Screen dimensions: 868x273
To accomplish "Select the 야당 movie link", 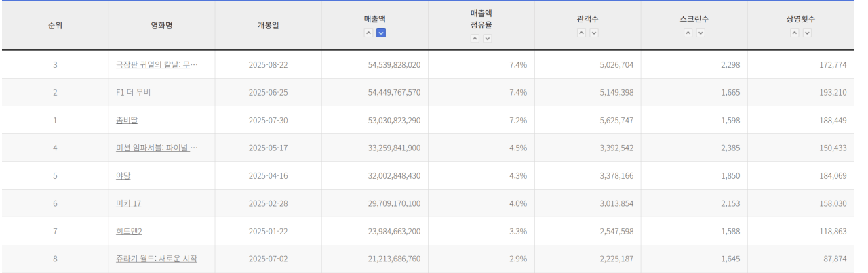I will 123,175.
